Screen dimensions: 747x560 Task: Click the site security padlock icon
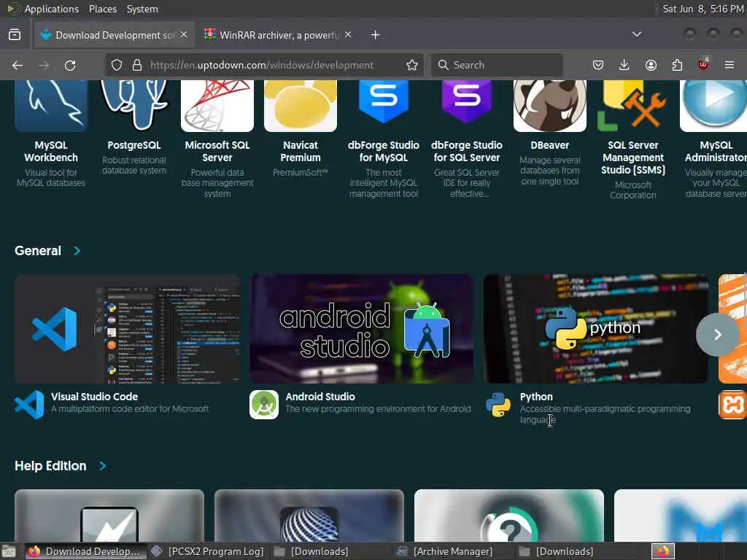[137, 65]
